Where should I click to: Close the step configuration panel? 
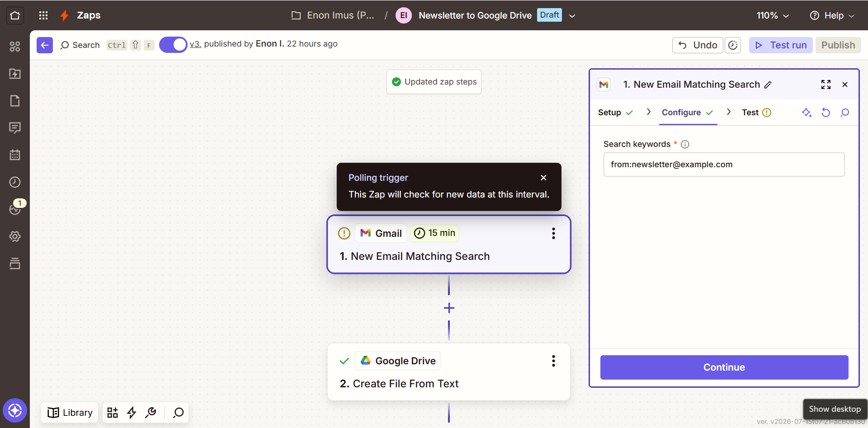tap(845, 85)
